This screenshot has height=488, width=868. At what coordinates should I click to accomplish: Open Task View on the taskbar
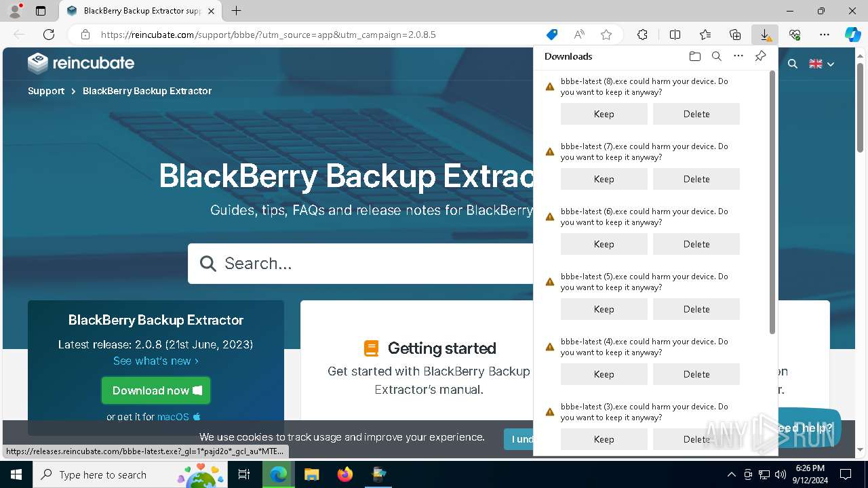click(x=244, y=474)
